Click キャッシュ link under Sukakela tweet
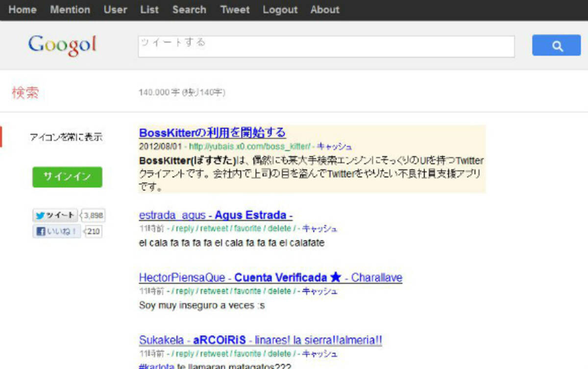 click(319, 354)
